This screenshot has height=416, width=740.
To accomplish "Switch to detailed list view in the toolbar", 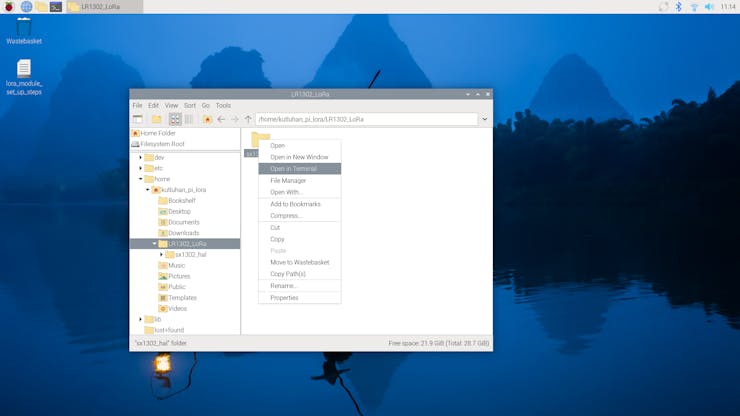I will [189, 119].
